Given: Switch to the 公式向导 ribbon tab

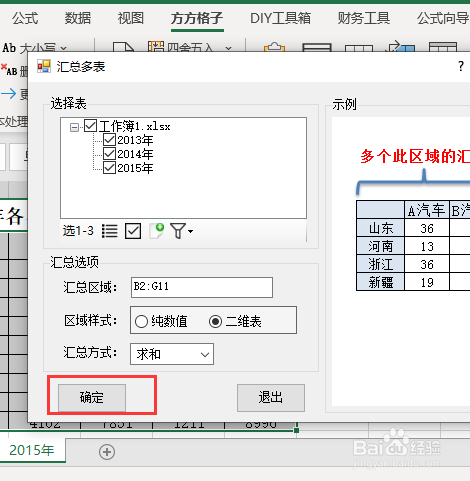Looking at the screenshot, I should 443,18.
